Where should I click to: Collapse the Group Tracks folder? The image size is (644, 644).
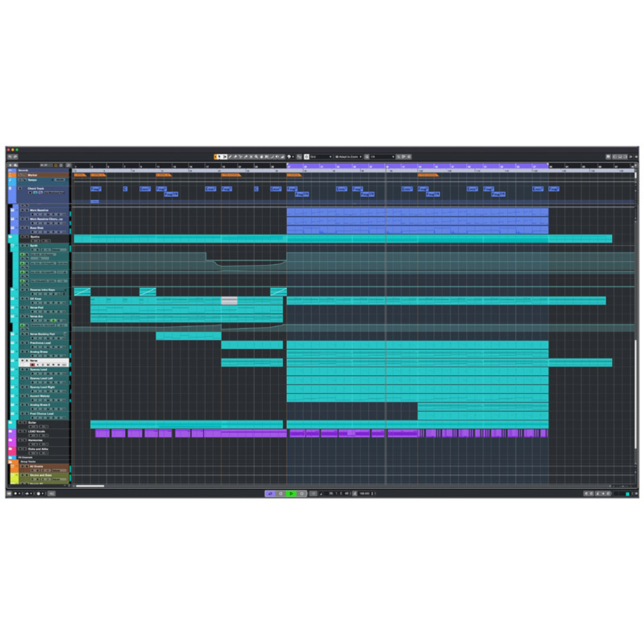(10, 462)
